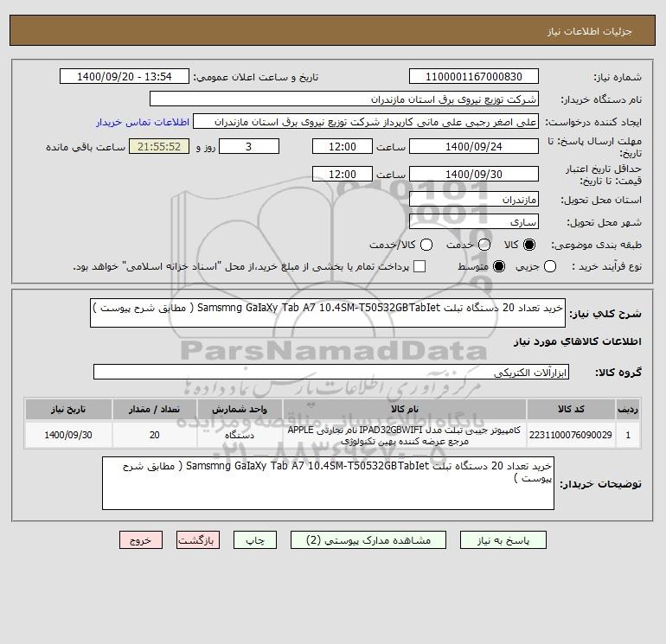This screenshot has width=666, height=644.
Task: Click the ساعت باقی مانده label
Action: (x=86, y=147)
